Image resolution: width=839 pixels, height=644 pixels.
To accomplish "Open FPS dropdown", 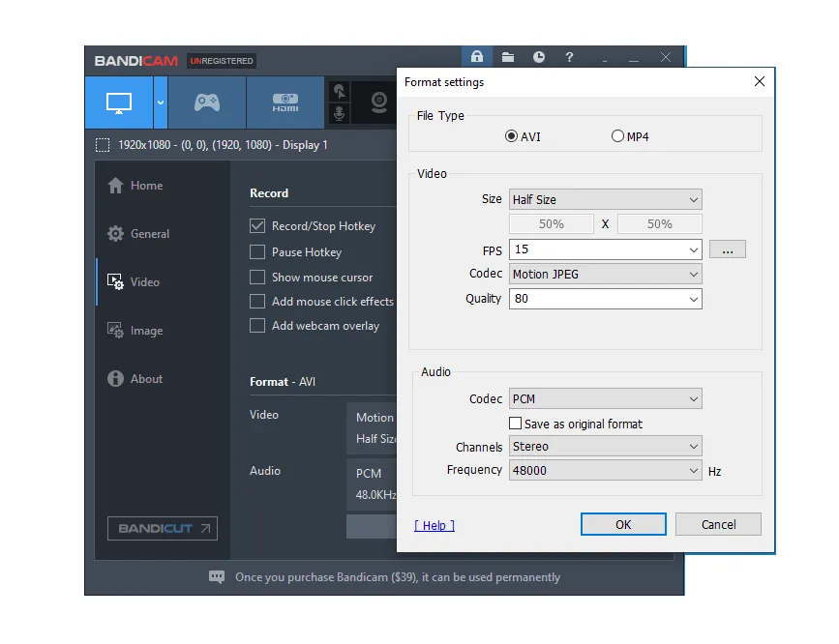I will (x=605, y=249).
